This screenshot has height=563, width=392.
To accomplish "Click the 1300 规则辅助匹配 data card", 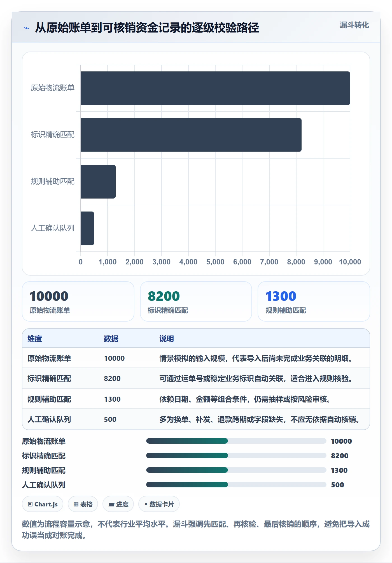I will pyautogui.click(x=314, y=301).
